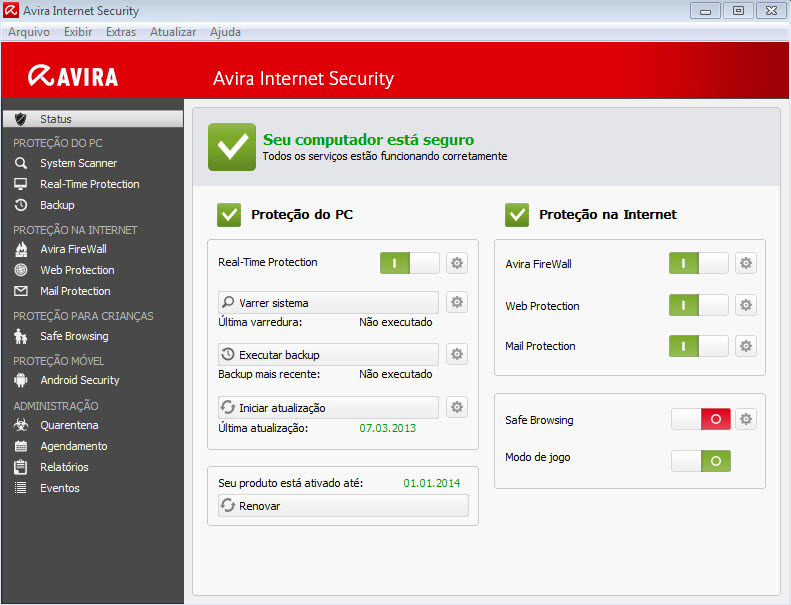Open settings gear beside Varrer sistema

(457, 302)
